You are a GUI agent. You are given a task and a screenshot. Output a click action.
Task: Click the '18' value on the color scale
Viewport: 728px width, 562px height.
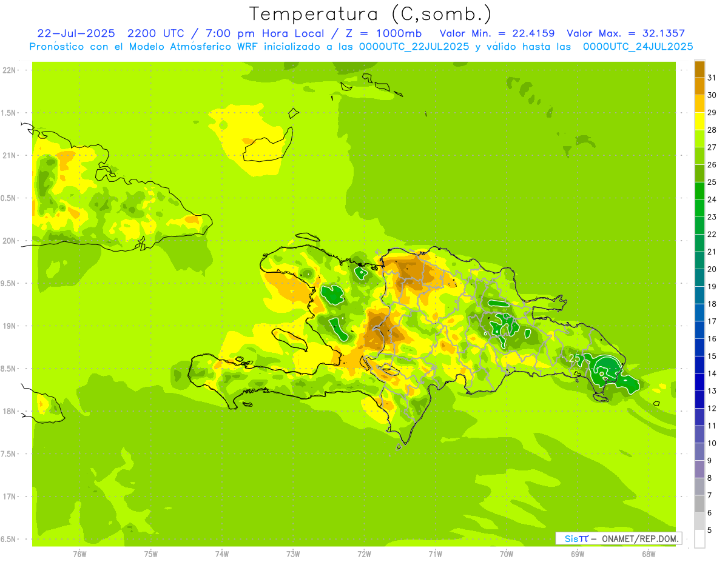coord(712,304)
